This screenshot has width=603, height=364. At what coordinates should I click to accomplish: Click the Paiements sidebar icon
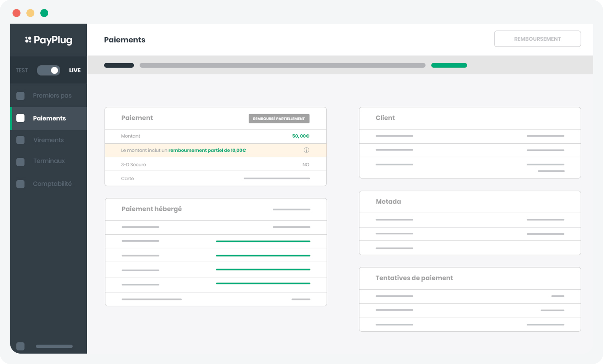[x=20, y=118]
